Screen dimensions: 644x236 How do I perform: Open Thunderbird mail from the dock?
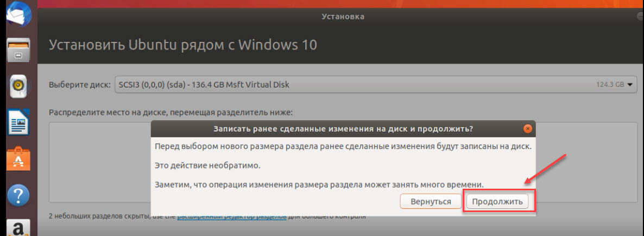(x=18, y=14)
